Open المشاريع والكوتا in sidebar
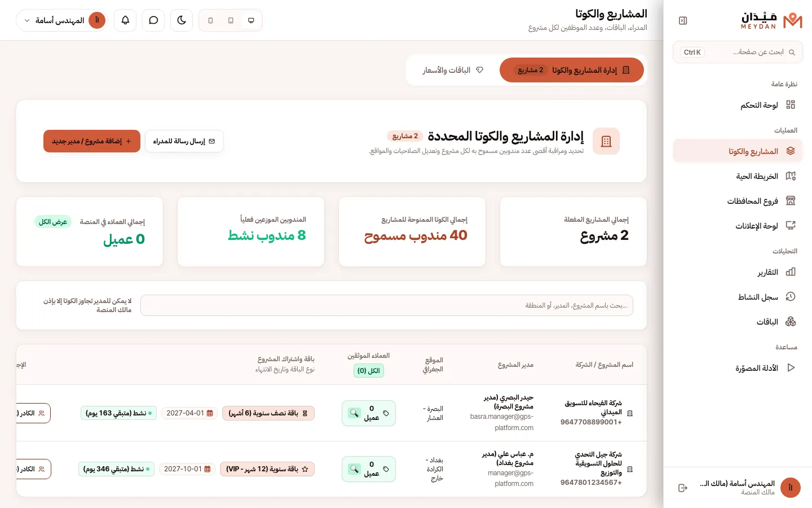The height and width of the screenshot is (508, 812). pos(738,151)
